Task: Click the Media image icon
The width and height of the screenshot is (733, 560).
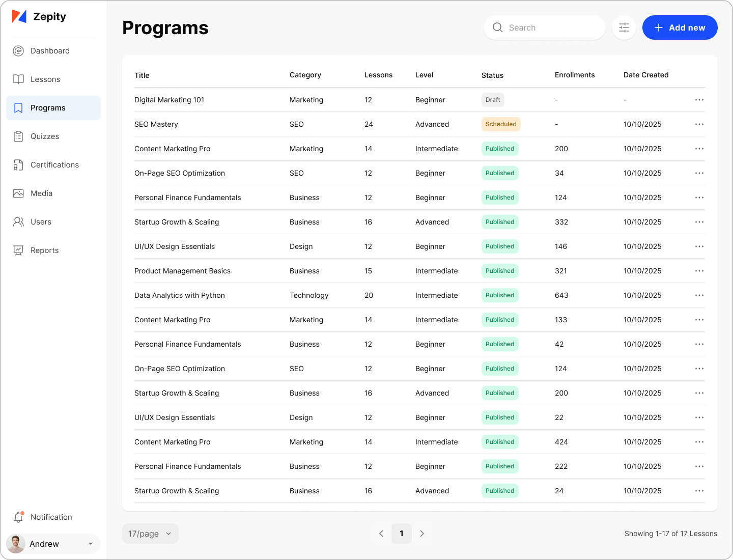Action: (18, 193)
